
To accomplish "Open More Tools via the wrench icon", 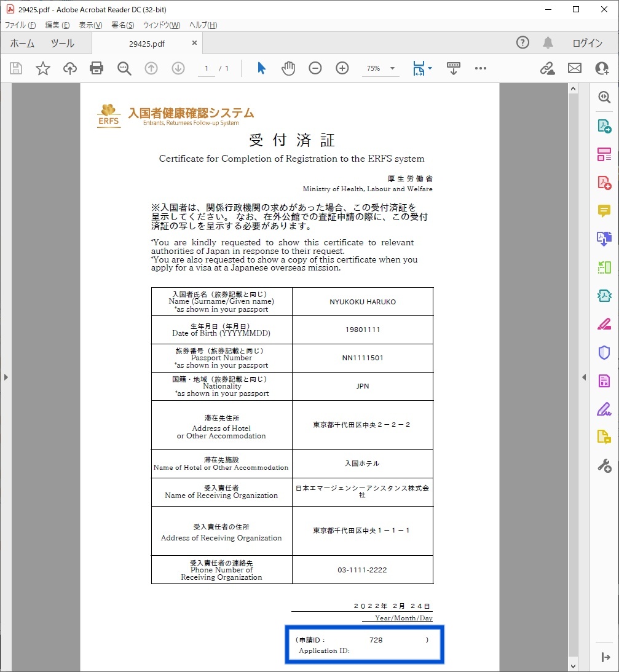I will [605, 465].
